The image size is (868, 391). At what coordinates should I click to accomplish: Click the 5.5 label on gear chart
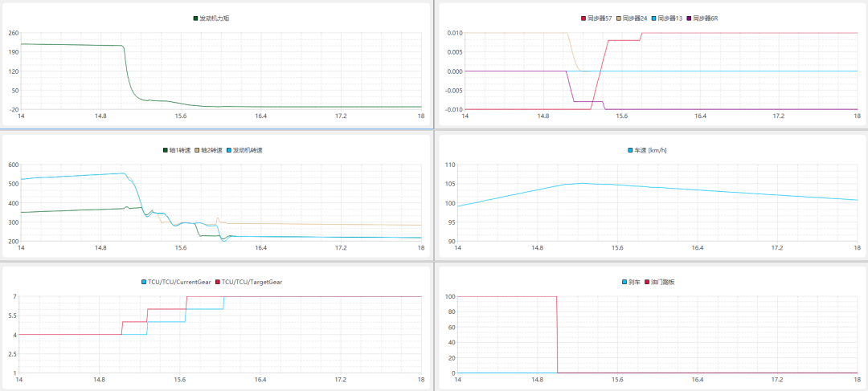14,316
